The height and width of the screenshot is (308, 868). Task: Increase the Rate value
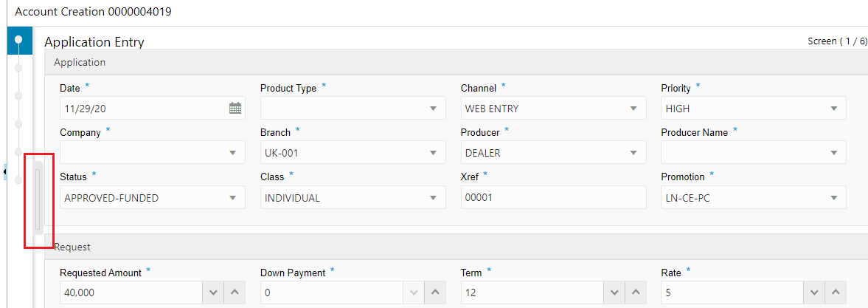click(x=836, y=292)
